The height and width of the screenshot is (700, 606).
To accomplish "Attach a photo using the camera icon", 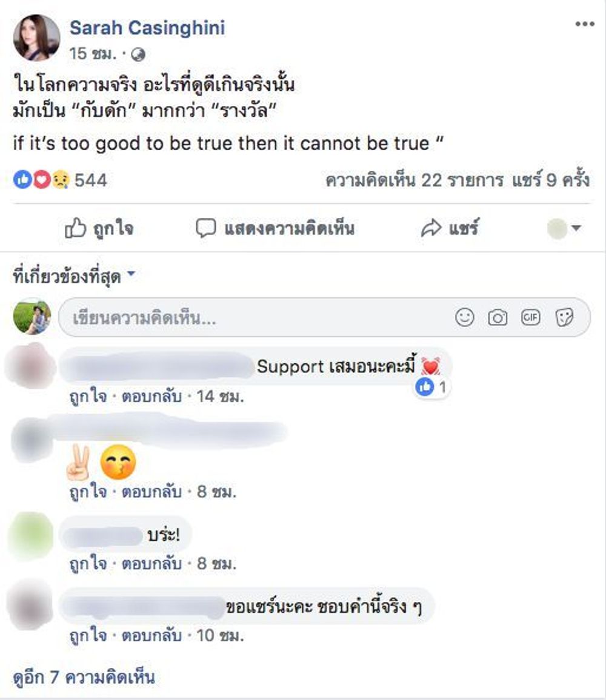I will tap(498, 317).
